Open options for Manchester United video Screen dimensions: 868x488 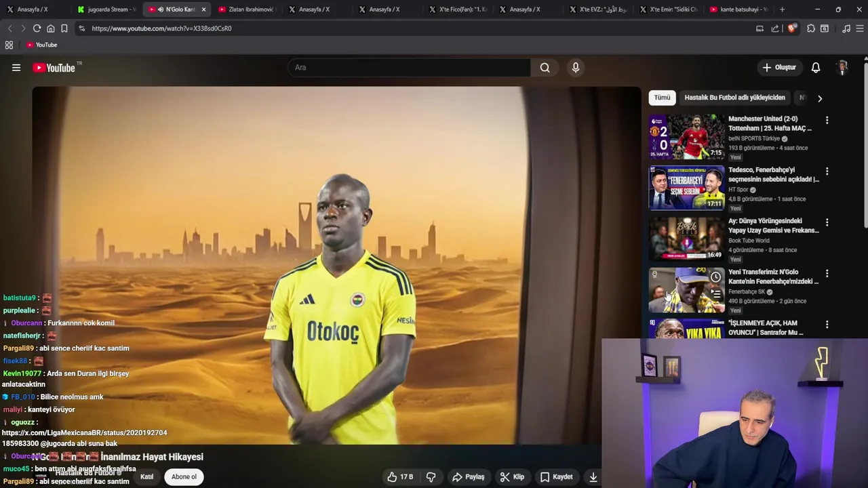(x=827, y=120)
